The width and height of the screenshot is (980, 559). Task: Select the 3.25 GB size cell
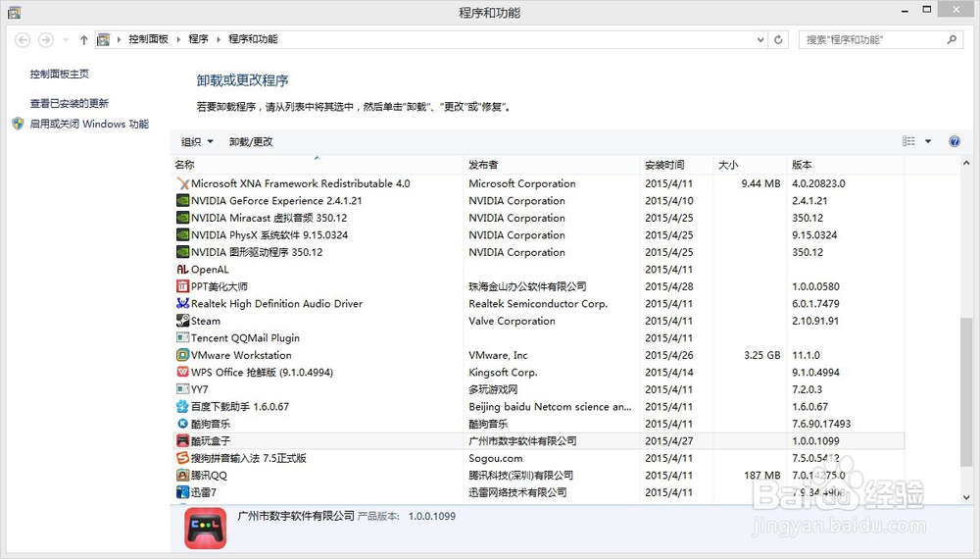(x=761, y=355)
